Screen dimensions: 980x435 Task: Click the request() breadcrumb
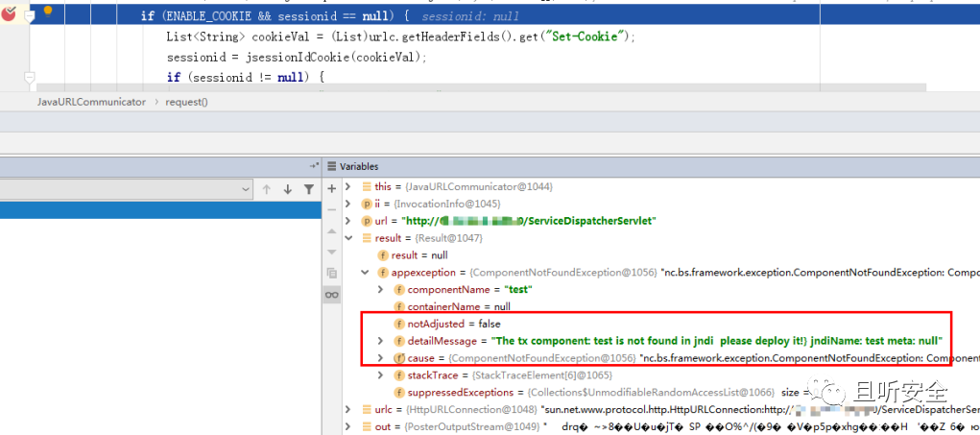click(x=187, y=102)
